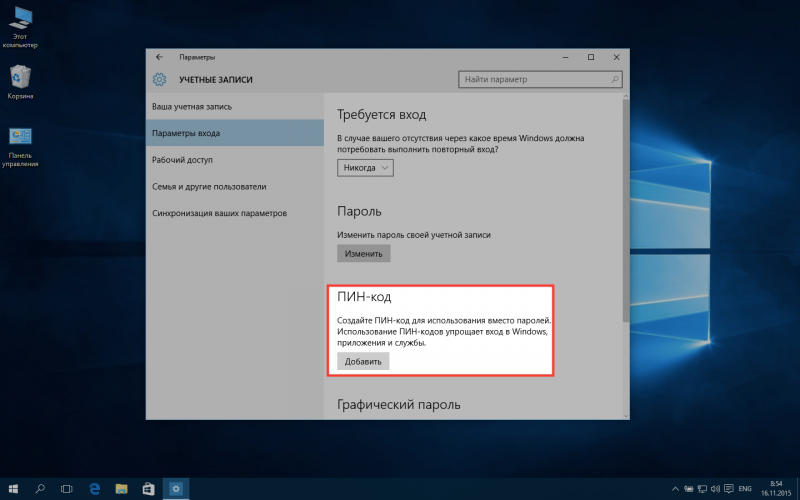Image resolution: width=800 pixels, height=500 pixels.
Task: Click the taskbar search magnifier icon
Action: click(x=41, y=489)
